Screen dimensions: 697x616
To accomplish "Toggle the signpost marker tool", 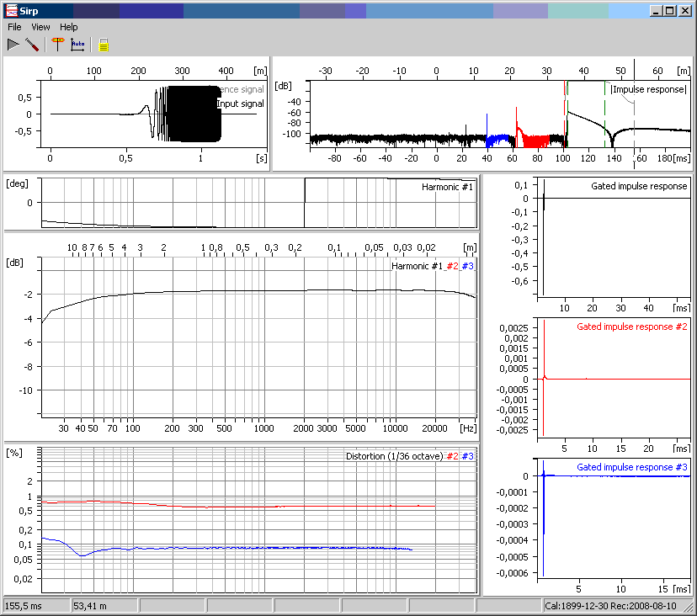I will point(58,45).
